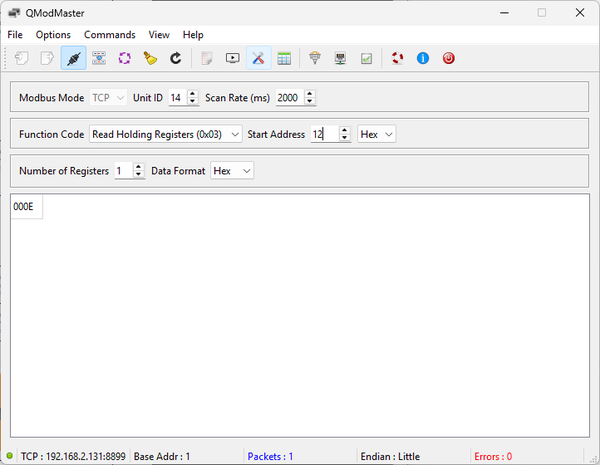The width and height of the screenshot is (600, 465).
Task: Toggle the Tools wrench-and-screwdriver icon
Action: [258, 58]
